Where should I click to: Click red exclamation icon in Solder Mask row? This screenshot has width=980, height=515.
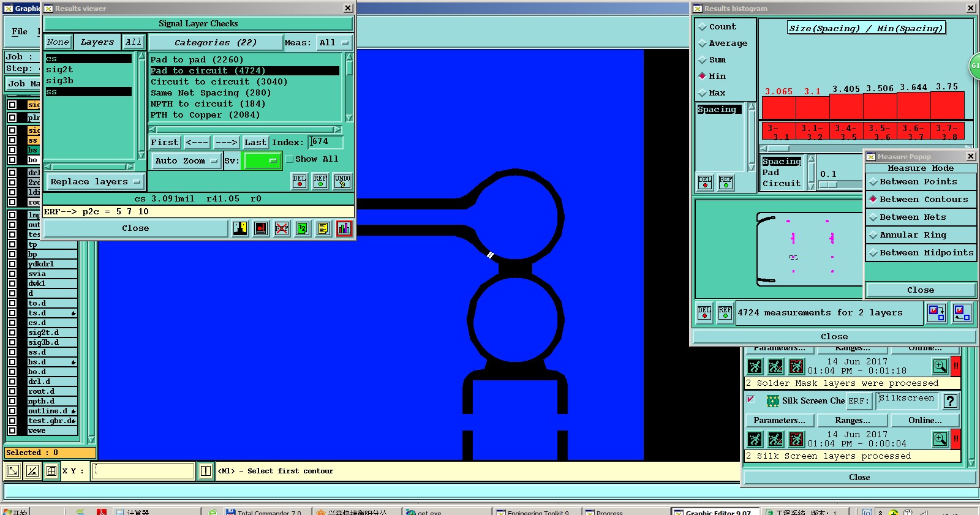pos(956,366)
